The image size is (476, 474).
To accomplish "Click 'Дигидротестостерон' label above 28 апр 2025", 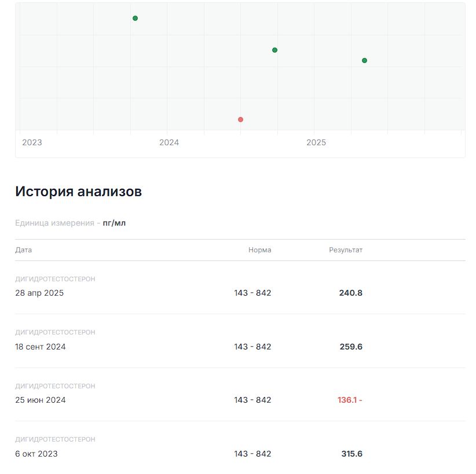I will click(x=55, y=279).
